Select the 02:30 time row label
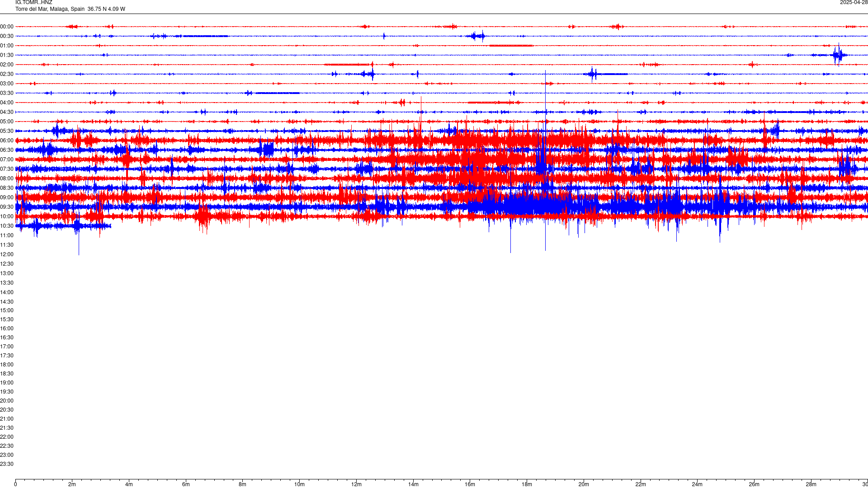 (x=7, y=74)
